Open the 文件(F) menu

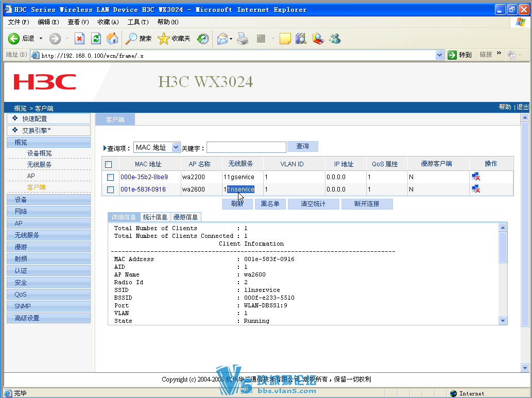(19, 22)
